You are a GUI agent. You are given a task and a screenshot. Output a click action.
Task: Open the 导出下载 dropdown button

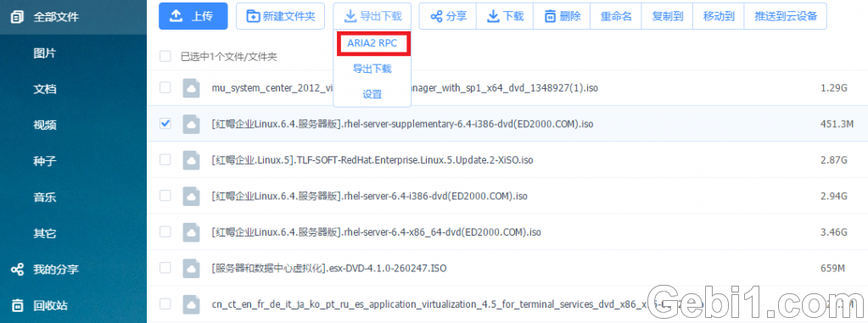(x=372, y=16)
